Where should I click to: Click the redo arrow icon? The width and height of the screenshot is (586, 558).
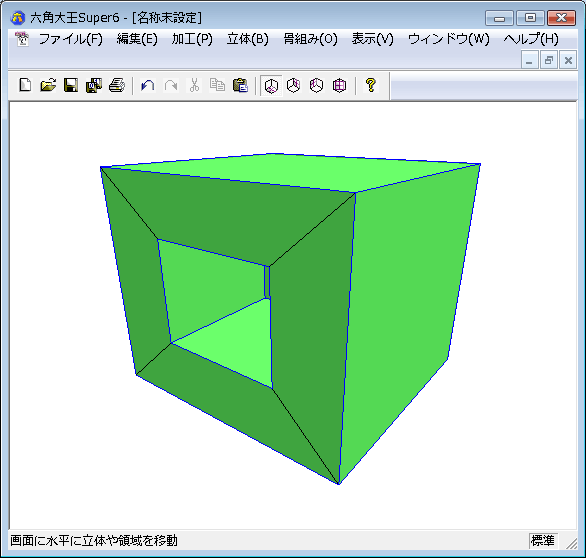[x=171, y=85]
